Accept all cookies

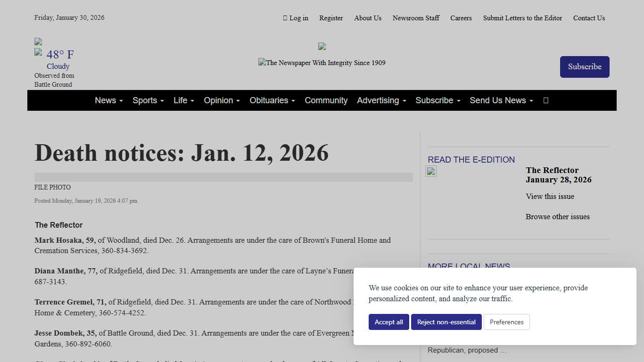(388, 322)
